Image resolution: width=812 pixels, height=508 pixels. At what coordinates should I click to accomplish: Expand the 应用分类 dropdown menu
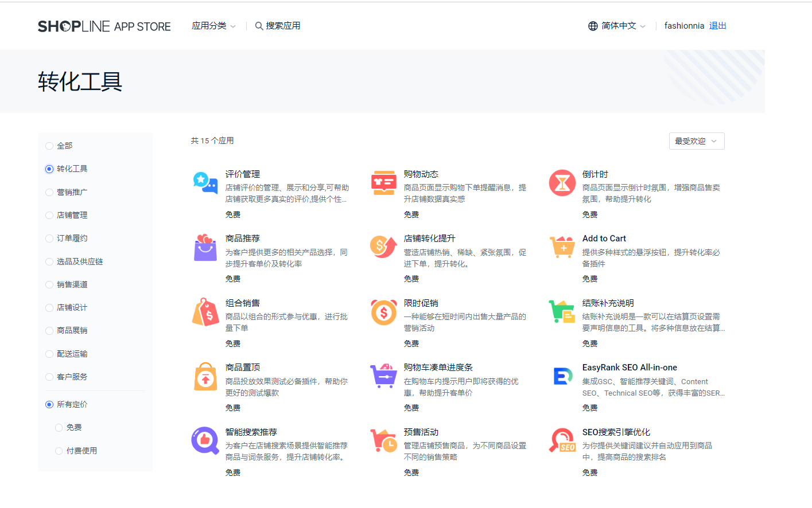213,26
